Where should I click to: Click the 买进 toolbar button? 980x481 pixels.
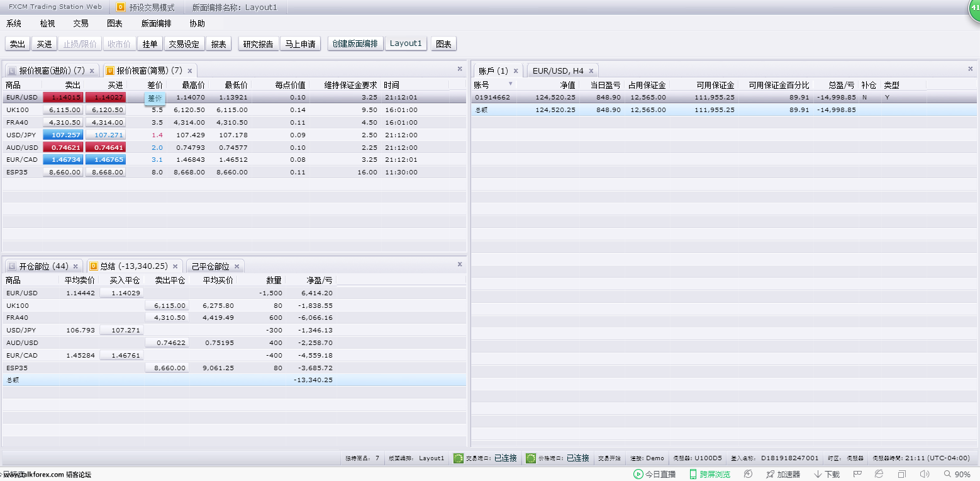(x=44, y=44)
